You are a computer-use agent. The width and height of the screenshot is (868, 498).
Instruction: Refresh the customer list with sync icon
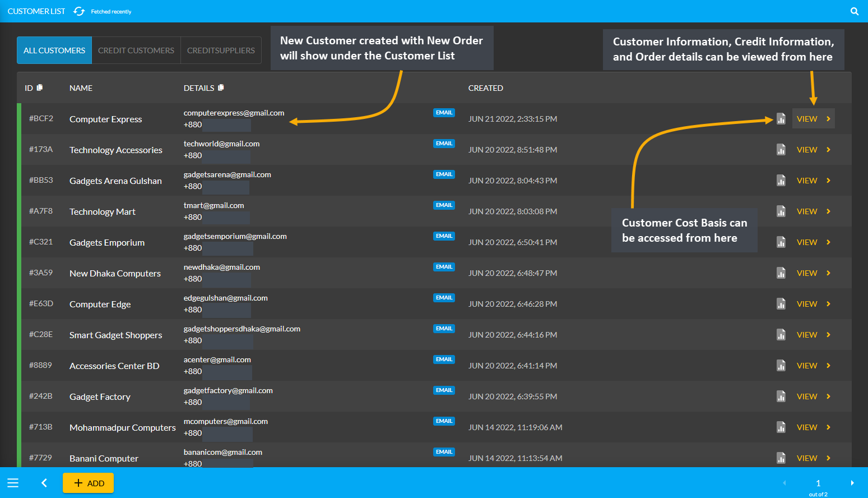[79, 11]
